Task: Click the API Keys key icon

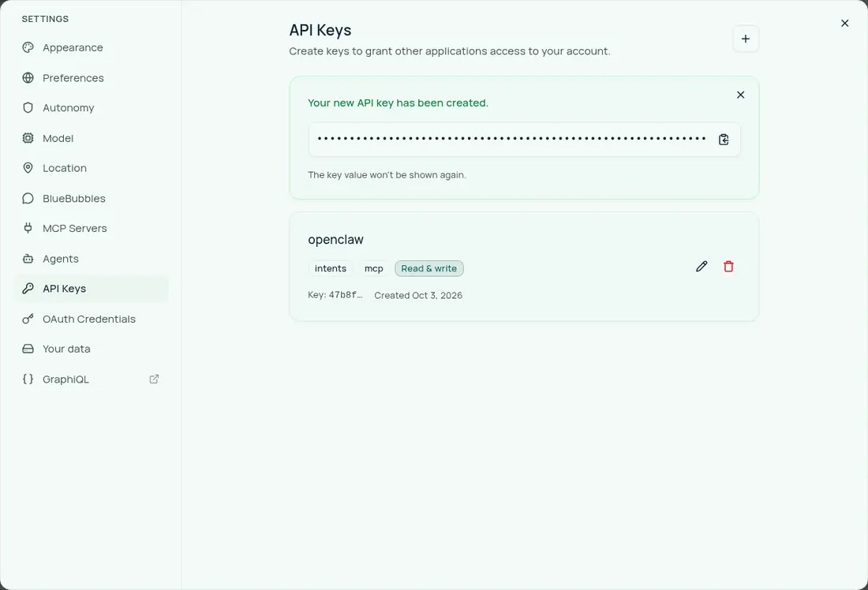Action: pos(28,289)
